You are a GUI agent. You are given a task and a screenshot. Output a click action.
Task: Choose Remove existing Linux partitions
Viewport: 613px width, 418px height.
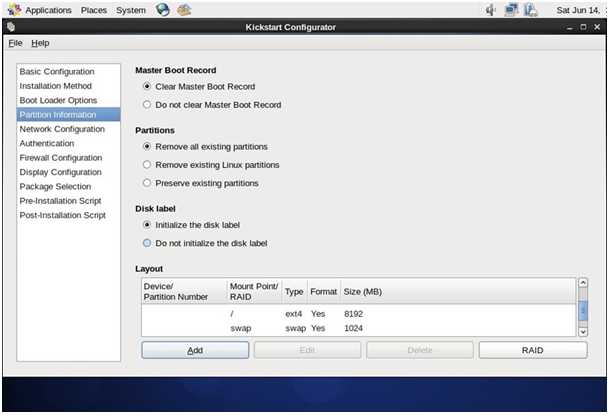coord(147,165)
